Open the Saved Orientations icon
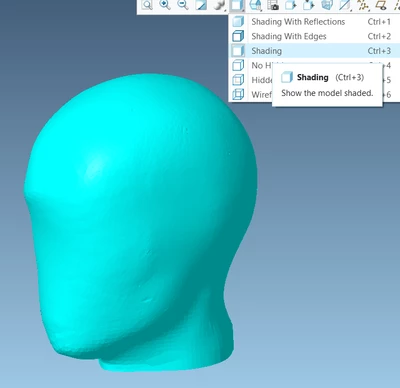The width and height of the screenshot is (400, 388). (256, 5)
